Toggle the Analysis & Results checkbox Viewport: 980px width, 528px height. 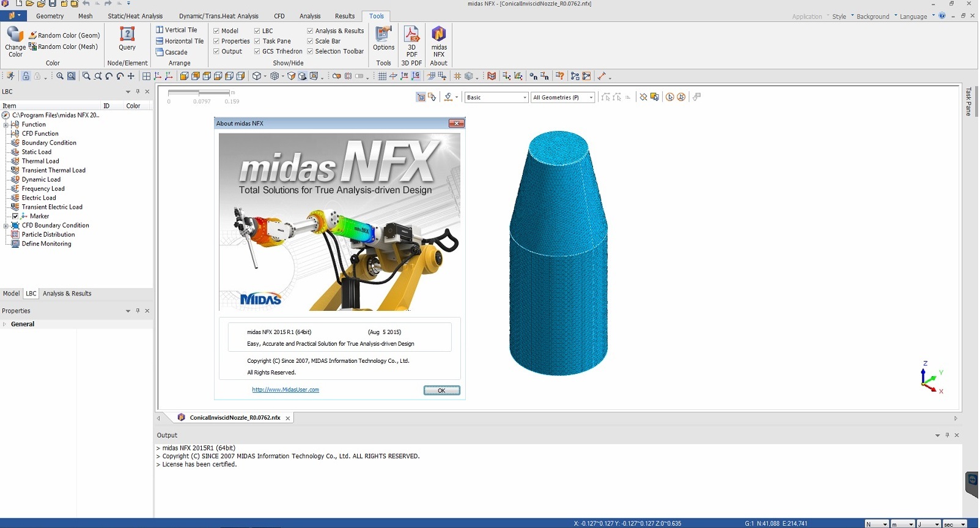coord(310,31)
